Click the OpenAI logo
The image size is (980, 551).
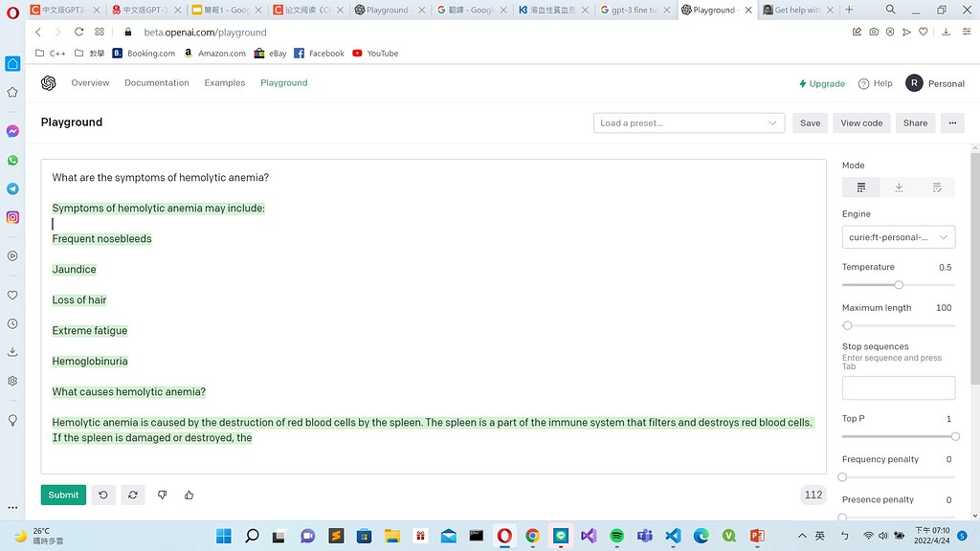48,83
